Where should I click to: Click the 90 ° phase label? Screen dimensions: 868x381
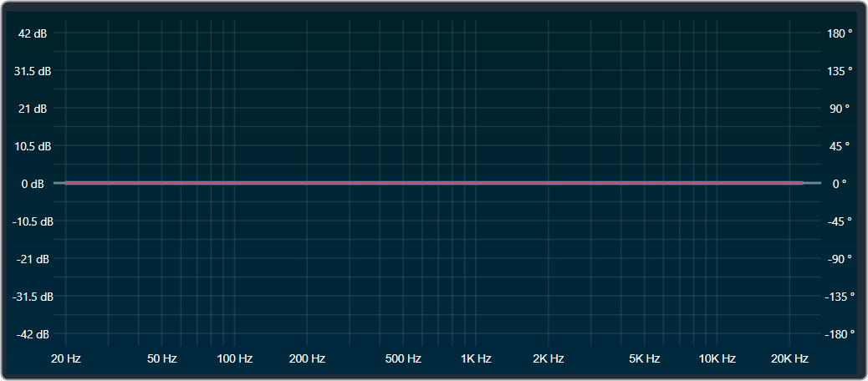pos(840,109)
